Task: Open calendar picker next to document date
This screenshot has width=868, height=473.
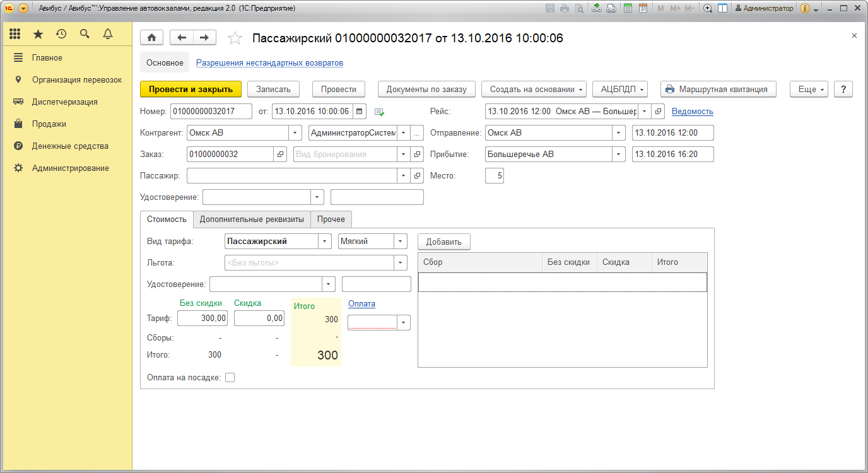Action: pyautogui.click(x=359, y=112)
